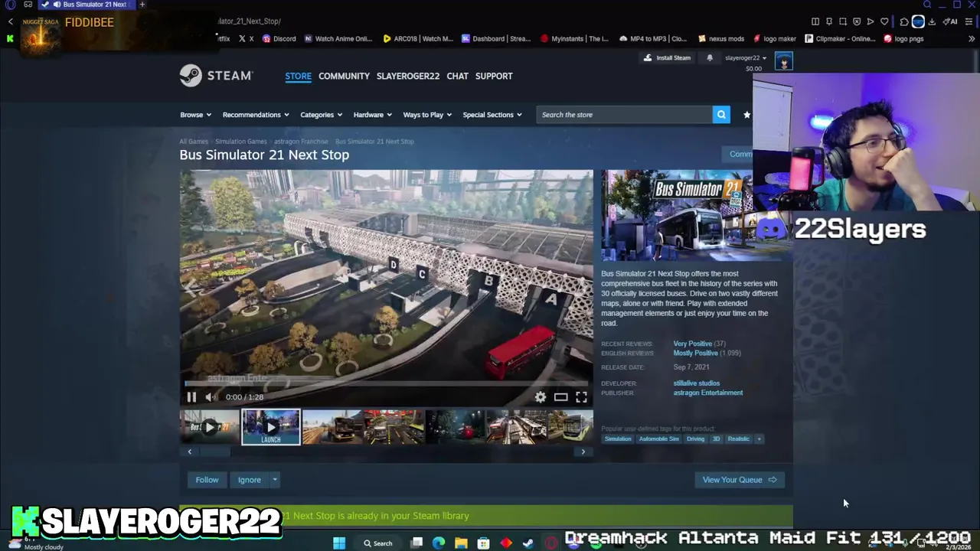Open the Opera GX icon on the taskbar
980x551 pixels.
551,543
